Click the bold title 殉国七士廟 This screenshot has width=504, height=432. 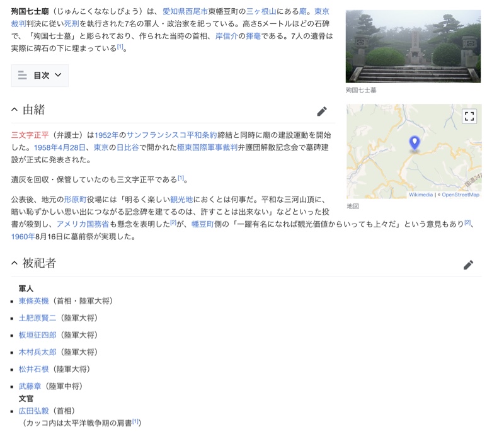pos(30,11)
